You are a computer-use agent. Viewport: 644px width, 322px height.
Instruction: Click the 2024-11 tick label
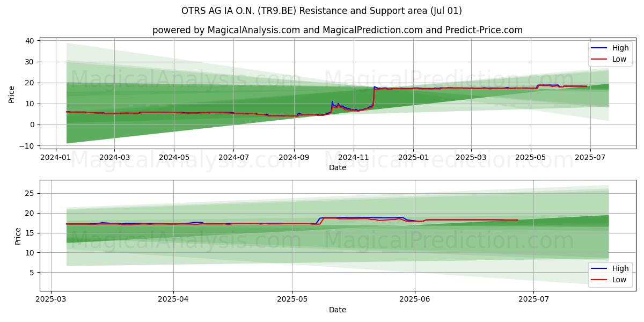pyautogui.click(x=353, y=158)
